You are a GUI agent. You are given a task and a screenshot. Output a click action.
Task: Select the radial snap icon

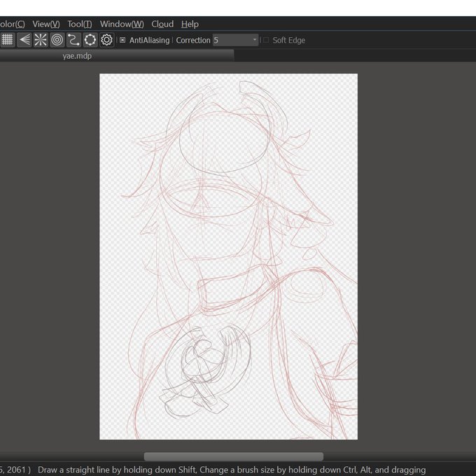[x=41, y=40]
